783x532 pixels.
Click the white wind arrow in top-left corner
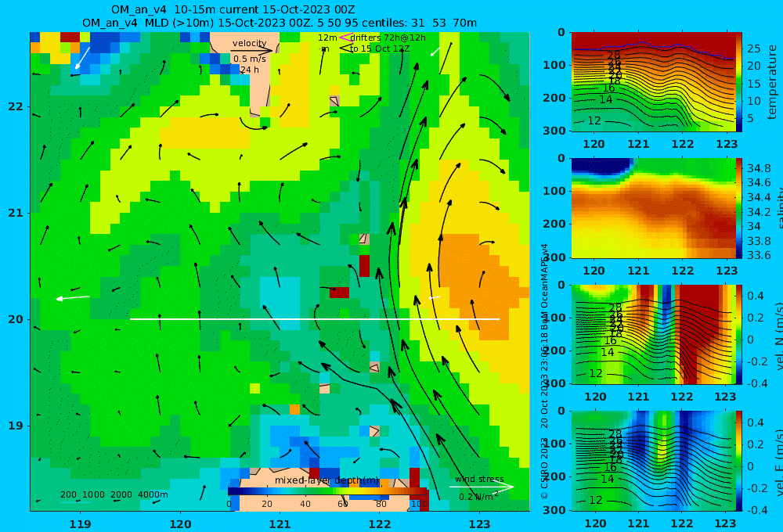tap(82, 58)
